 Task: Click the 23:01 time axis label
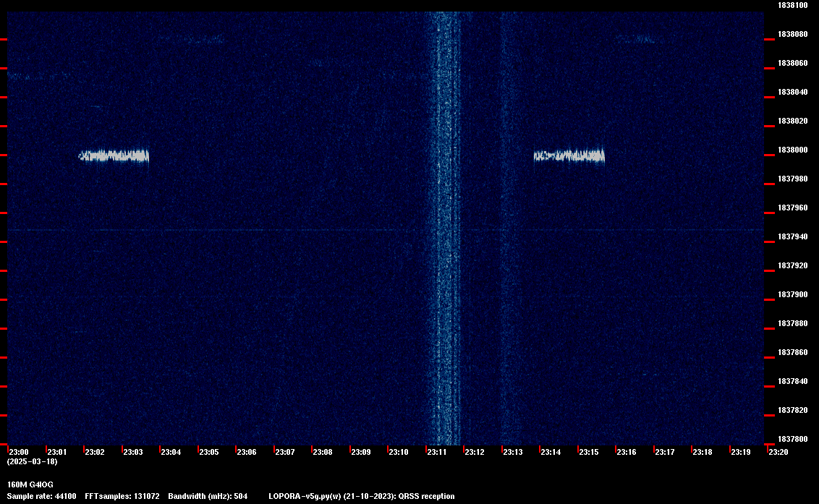point(57,452)
